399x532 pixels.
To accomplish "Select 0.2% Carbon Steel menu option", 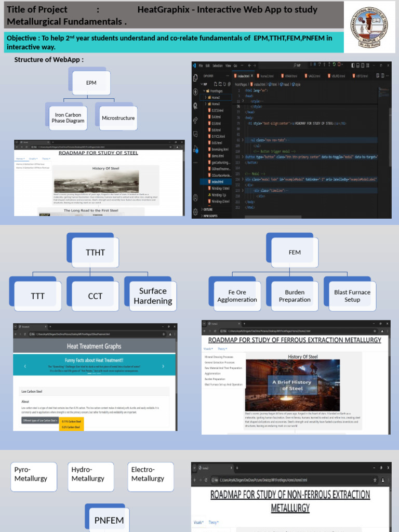I will point(71,427).
